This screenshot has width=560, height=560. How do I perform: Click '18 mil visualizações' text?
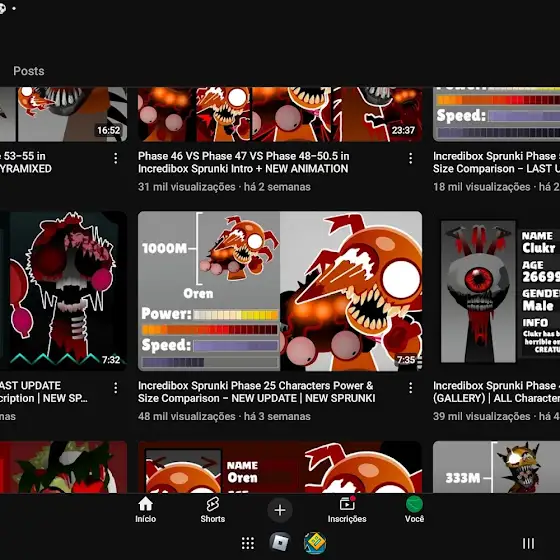pos(481,187)
